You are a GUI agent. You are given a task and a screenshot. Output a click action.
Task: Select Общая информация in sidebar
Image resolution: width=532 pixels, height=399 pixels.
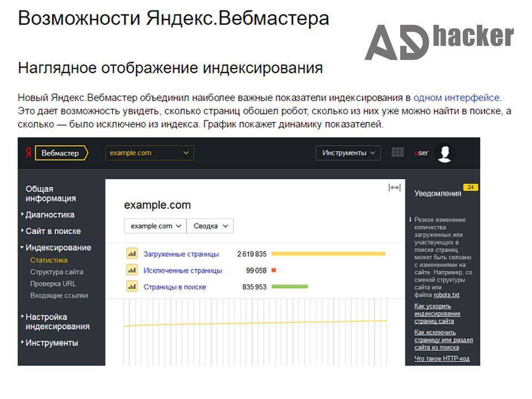50,193
